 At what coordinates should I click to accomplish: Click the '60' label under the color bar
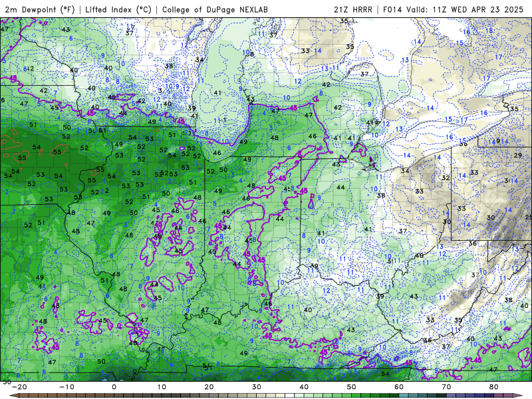[x=399, y=387]
